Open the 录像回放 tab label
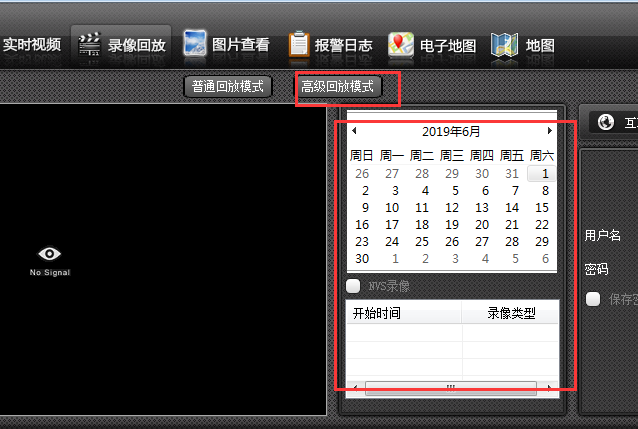Image resolution: width=638 pixels, height=429 pixels. pos(137,45)
